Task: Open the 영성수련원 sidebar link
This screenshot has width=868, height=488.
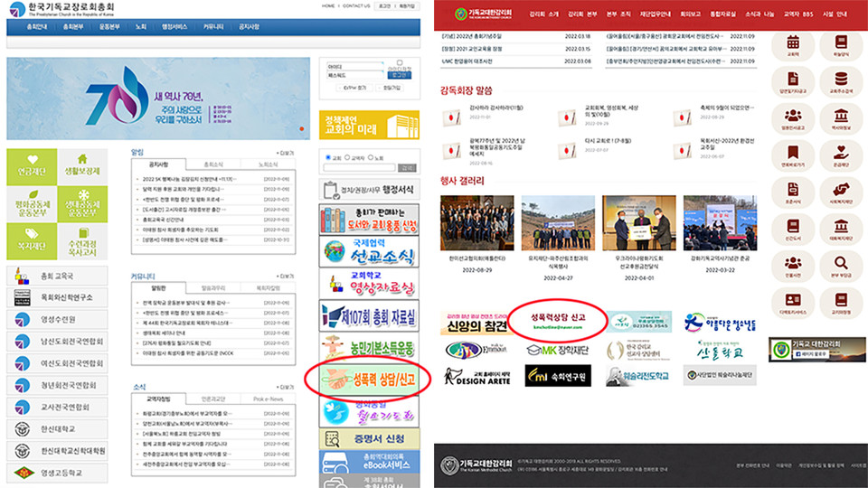Action: [57, 319]
